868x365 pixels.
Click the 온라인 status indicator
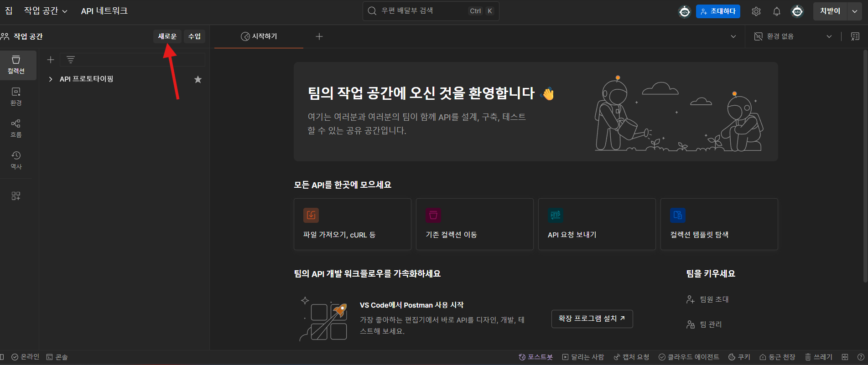pyautogui.click(x=26, y=357)
